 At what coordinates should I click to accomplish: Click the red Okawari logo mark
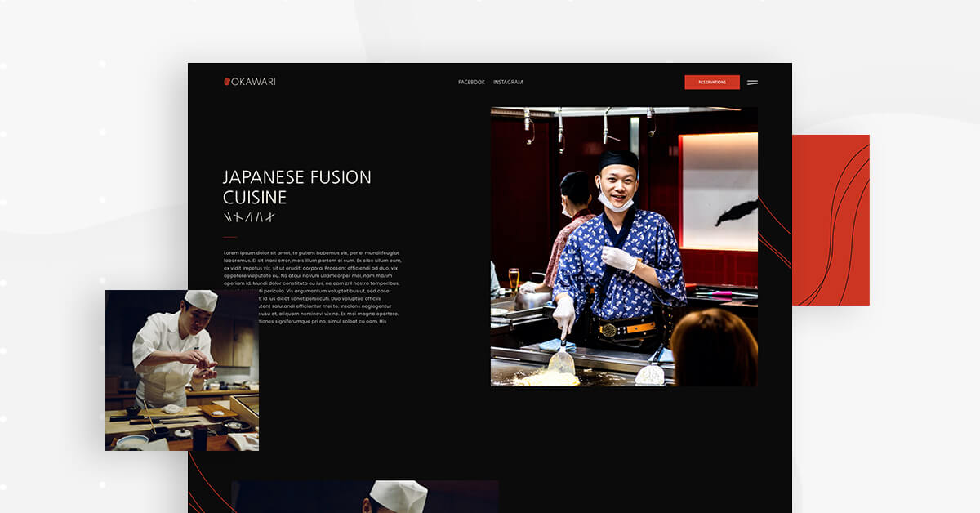tap(227, 82)
